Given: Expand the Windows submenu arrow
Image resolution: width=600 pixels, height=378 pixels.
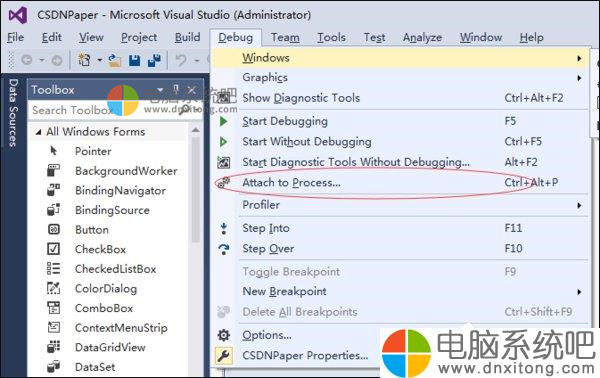Looking at the screenshot, I should [579, 59].
